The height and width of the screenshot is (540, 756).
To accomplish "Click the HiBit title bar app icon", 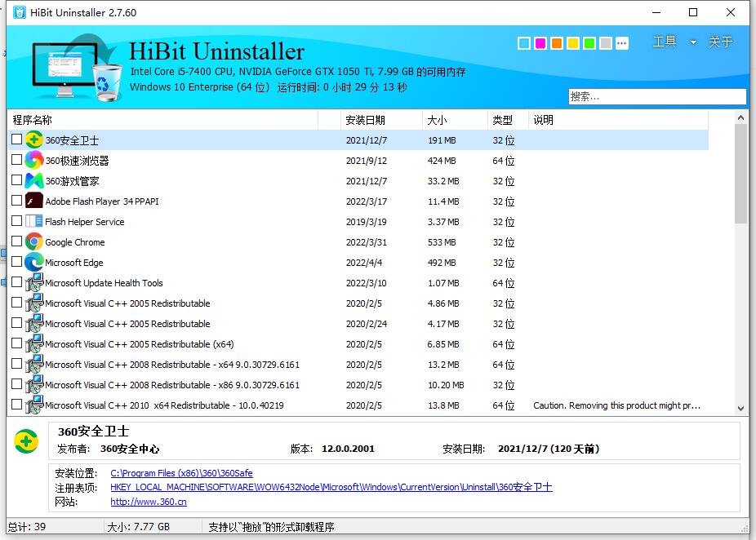I will [x=20, y=12].
